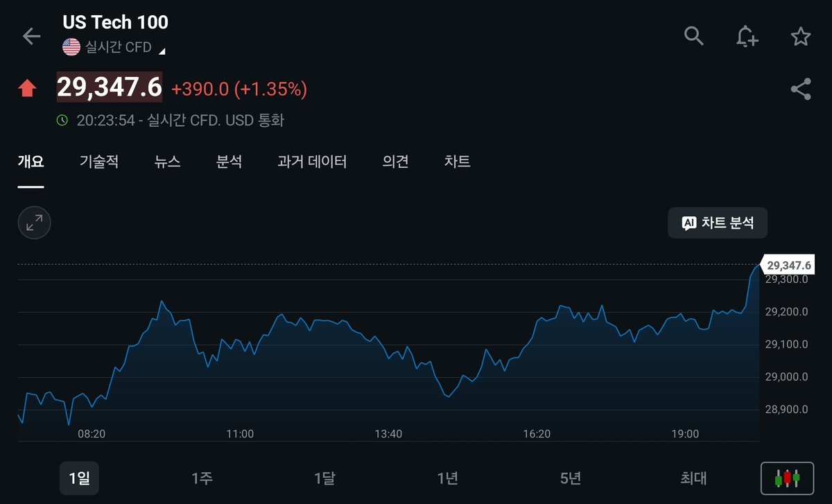Share this instrument via share icon
The image size is (832, 504).
801,89
